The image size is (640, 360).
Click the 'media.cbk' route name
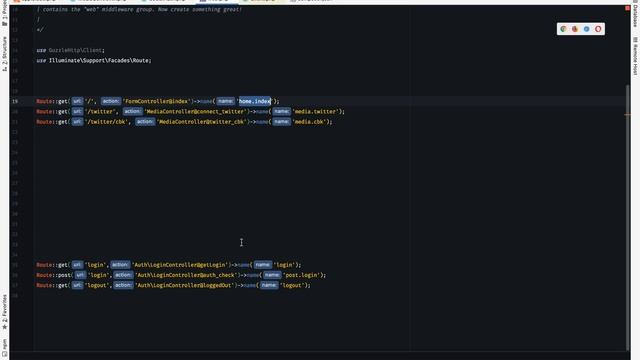(x=309, y=122)
